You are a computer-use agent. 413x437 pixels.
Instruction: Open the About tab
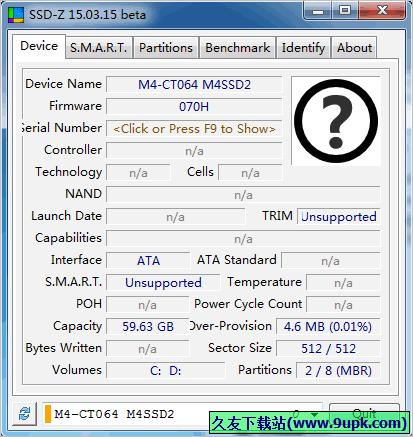354,48
